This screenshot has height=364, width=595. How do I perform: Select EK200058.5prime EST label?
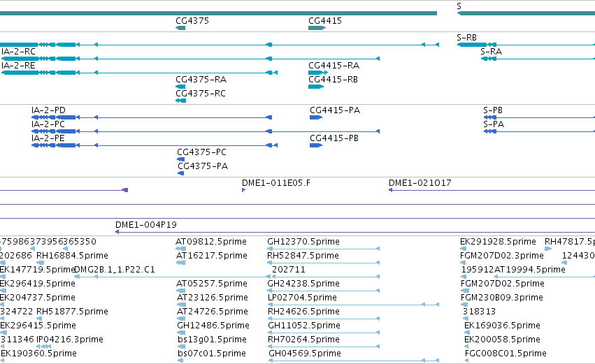[502, 340]
